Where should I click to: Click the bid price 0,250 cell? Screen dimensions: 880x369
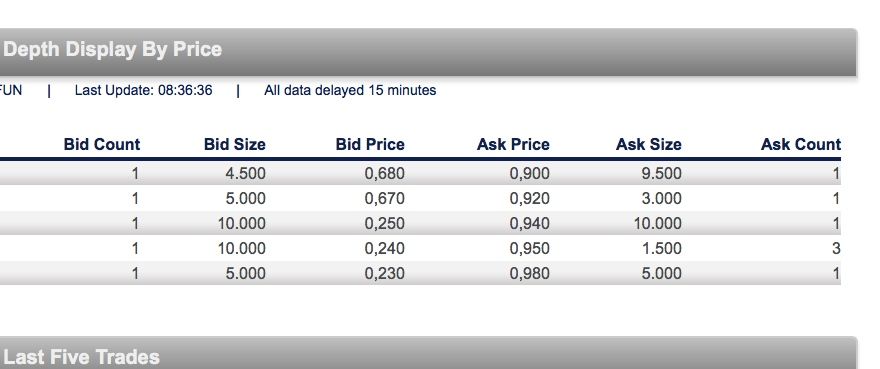click(384, 224)
